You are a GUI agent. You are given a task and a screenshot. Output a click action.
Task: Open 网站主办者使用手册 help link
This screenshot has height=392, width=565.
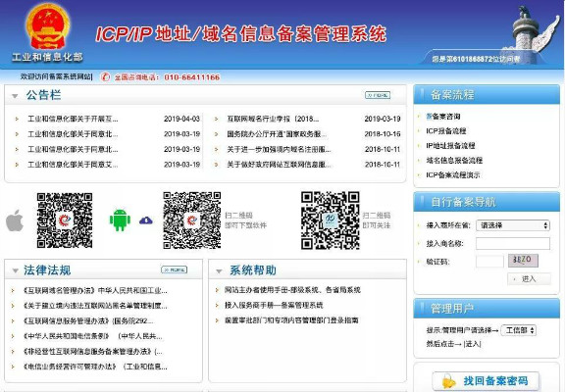click(x=292, y=290)
